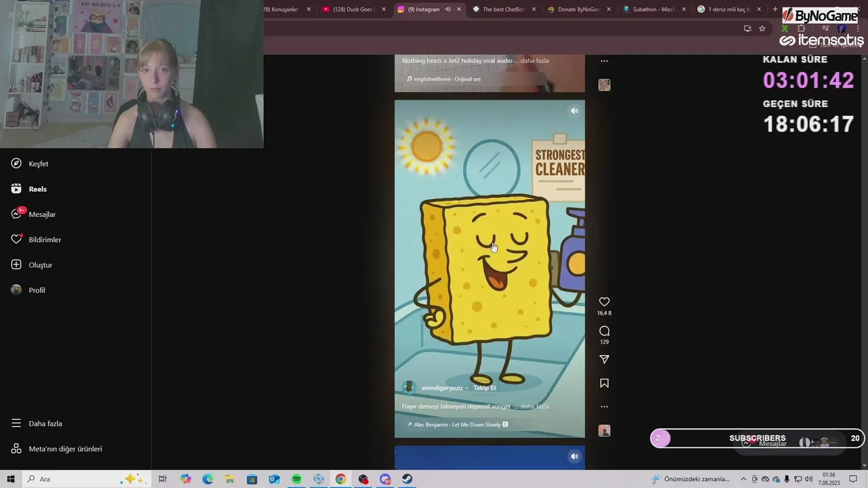Save the sponge reel with bookmark icon

pos(604,383)
